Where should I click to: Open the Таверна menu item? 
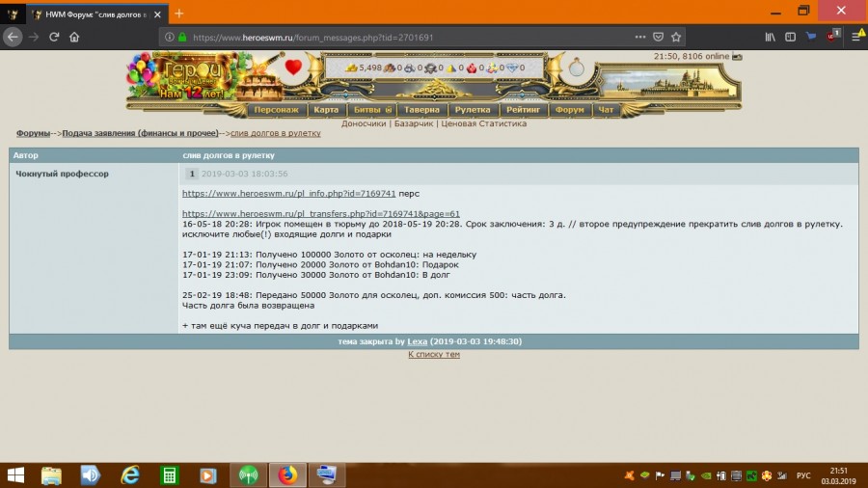421,110
